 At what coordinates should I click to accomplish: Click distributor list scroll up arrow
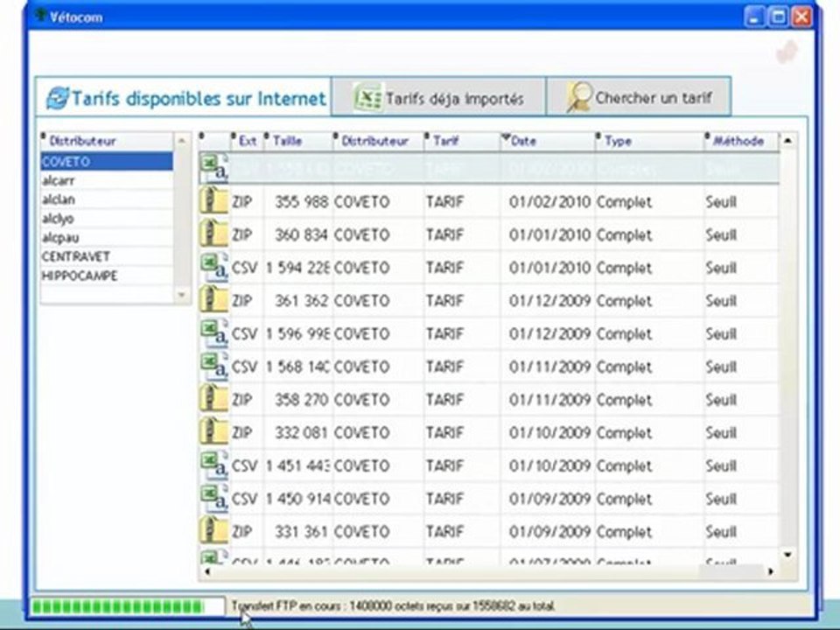tap(182, 141)
